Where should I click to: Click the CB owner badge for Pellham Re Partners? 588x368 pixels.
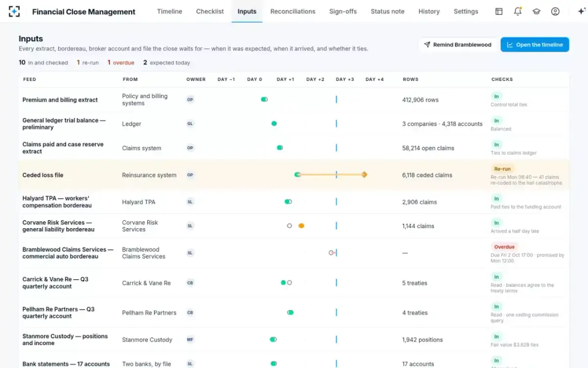pos(190,313)
